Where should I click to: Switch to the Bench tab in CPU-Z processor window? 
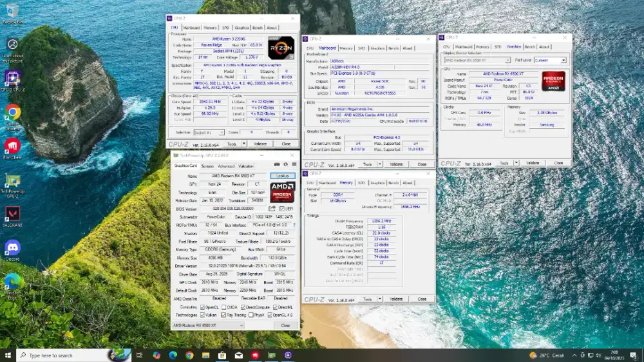(x=258, y=28)
